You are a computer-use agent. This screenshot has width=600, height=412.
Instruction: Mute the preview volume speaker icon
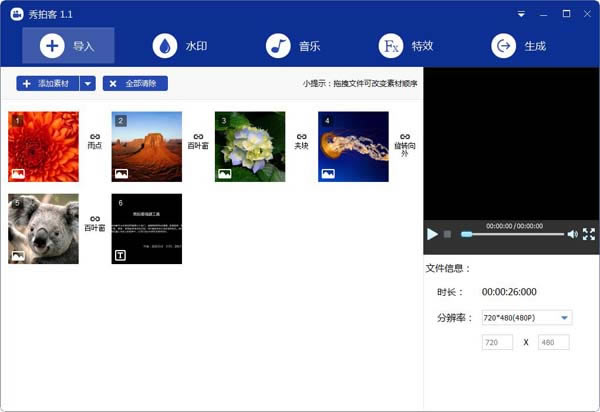(x=572, y=234)
